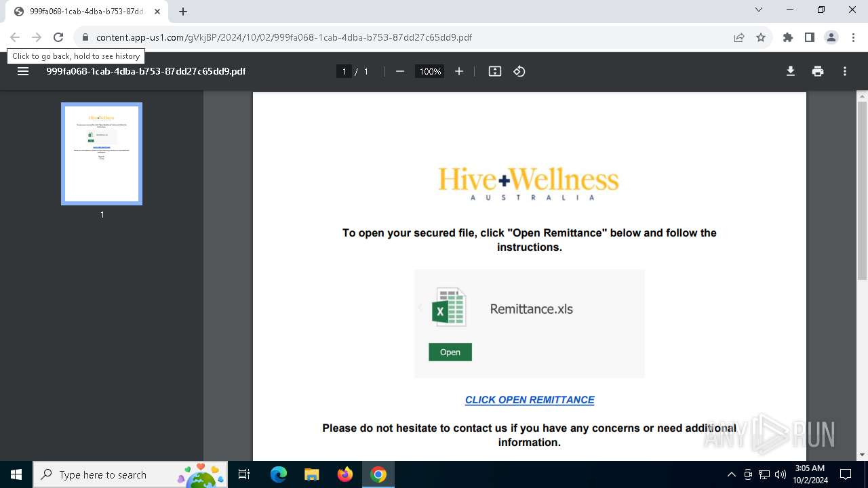Open the volume control tray icon
The width and height of the screenshot is (868, 488).
pyautogui.click(x=781, y=474)
